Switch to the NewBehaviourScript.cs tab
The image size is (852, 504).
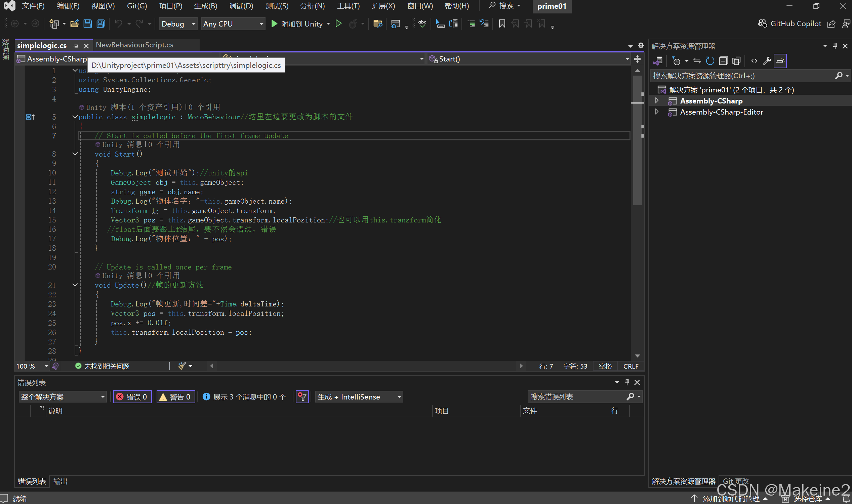coord(134,45)
